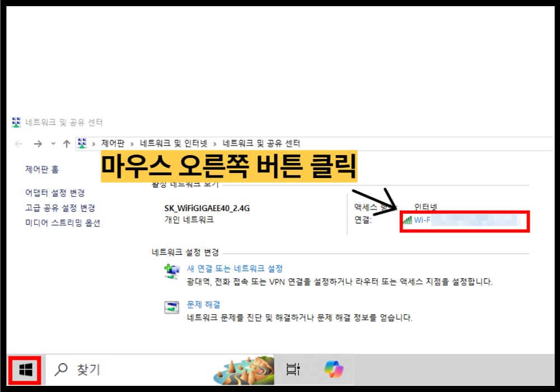Expand the recent locations chevron next to forward arrow

(x=53, y=143)
